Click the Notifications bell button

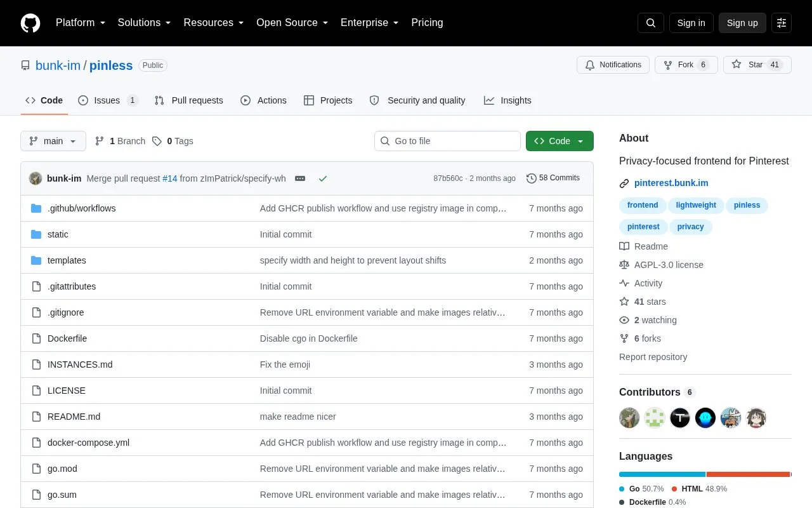[x=613, y=65]
